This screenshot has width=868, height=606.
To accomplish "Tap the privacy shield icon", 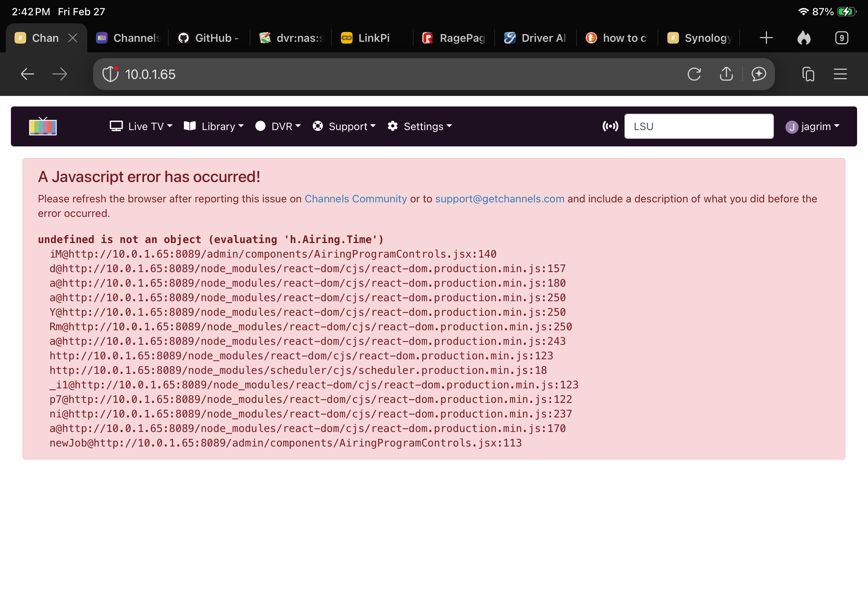I will [110, 74].
